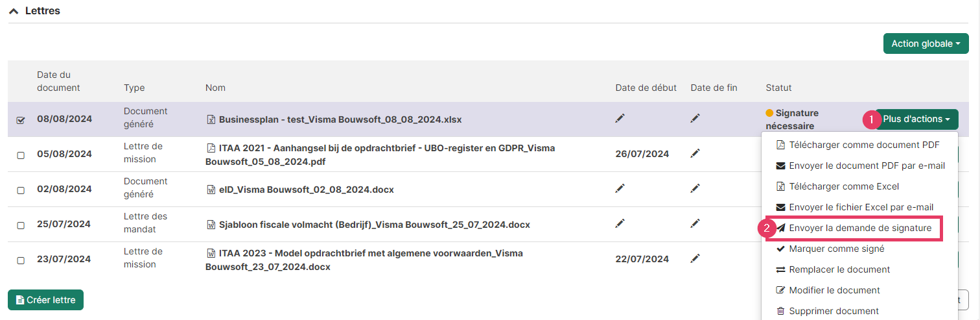Select the 25/07/2024 Lettre des mandat checkbox

[21, 225]
